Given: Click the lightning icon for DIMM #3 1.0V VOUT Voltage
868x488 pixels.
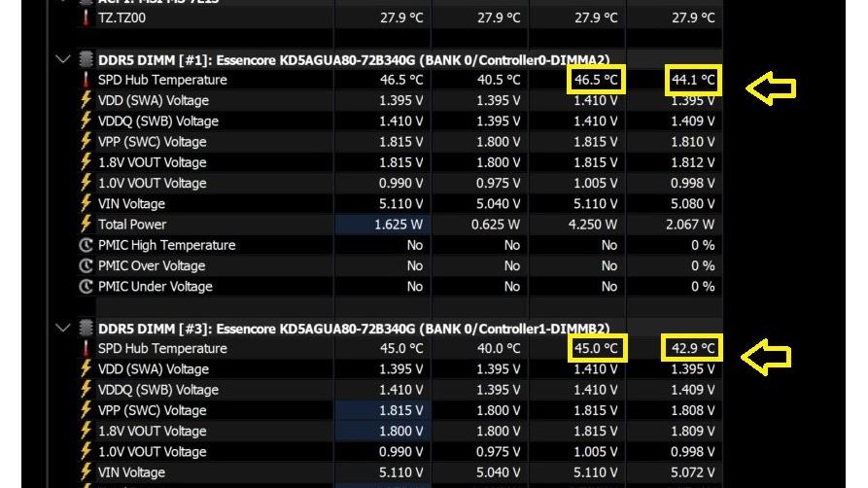Looking at the screenshot, I should tap(86, 451).
